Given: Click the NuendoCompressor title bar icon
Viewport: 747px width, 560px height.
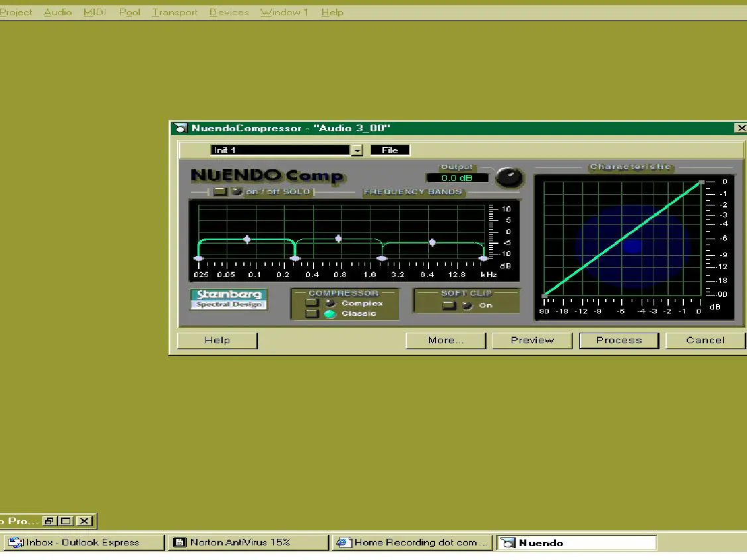Looking at the screenshot, I should pos(180,128).
